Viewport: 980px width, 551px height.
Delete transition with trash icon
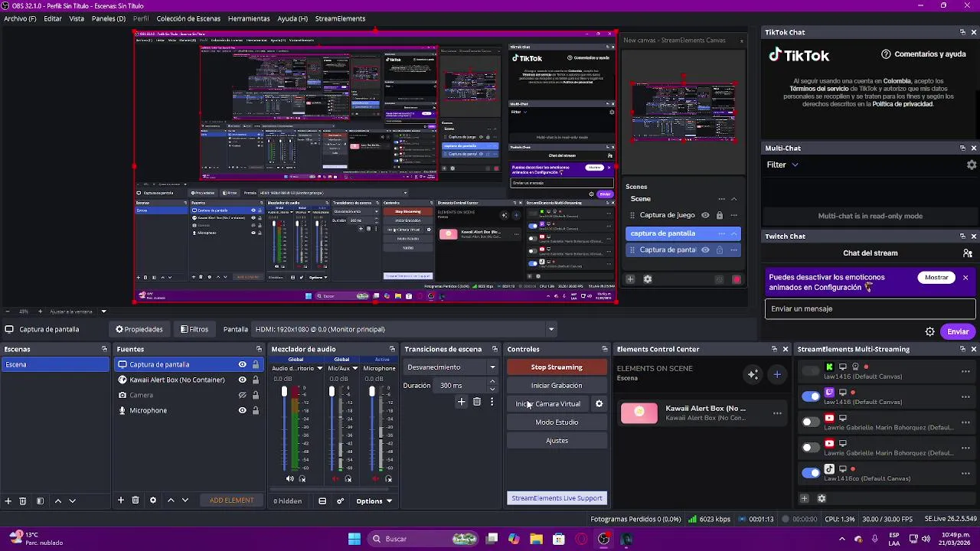[476, 402]
